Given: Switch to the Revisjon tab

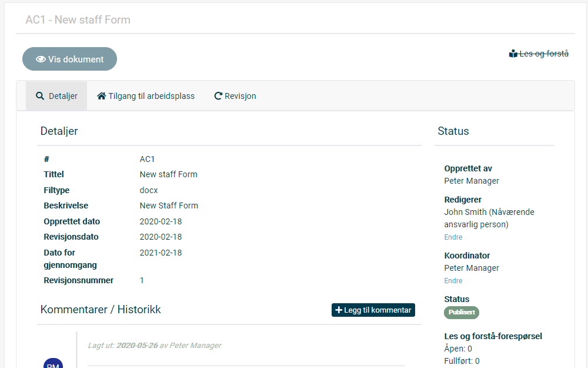Looking at the screenshot, I should [x=235, y=96].
